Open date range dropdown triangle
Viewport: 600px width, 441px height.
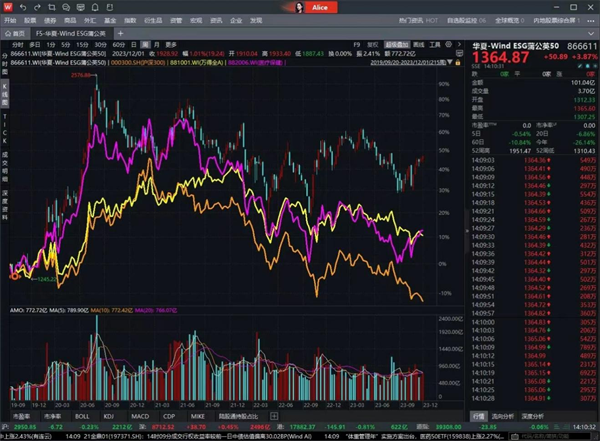(x=450, y=62)
